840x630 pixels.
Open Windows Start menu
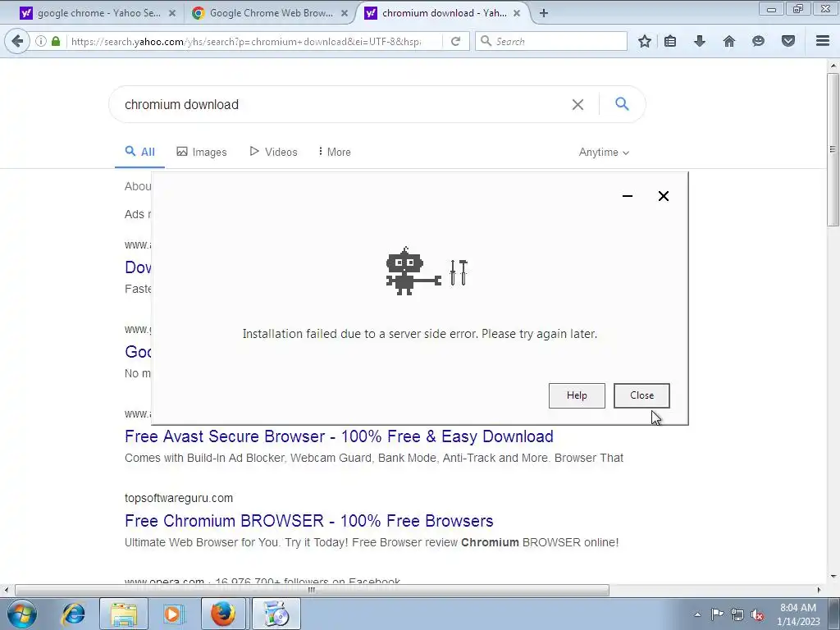[22, 614]
